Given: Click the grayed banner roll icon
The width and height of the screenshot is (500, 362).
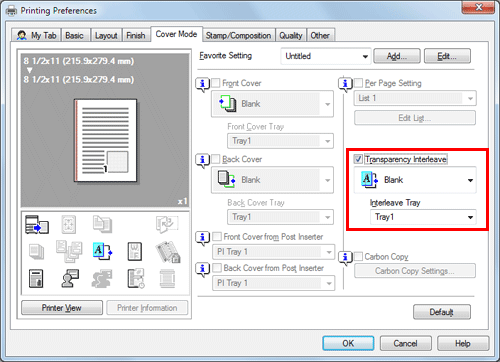Looking at the screenshot, I should point(167,279).
